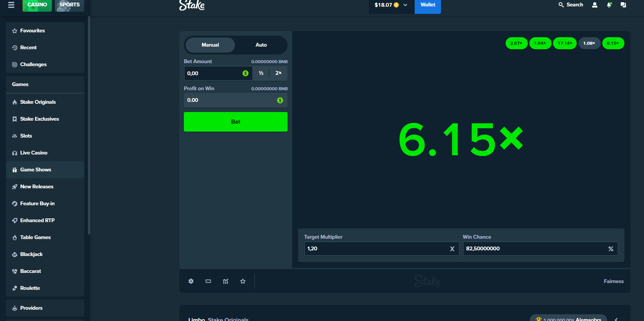Click the Providers icon

[x=15, y=308]
